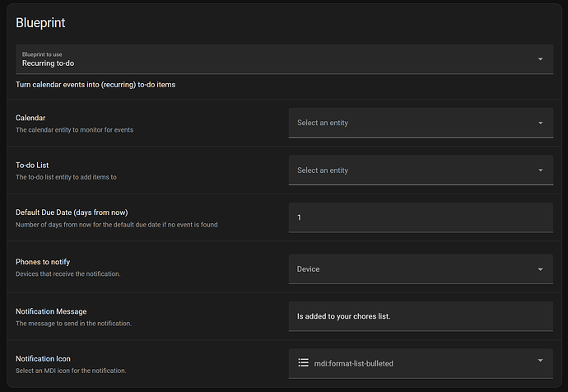Click the Calendar setting label
The height and width of the screenshot is (392, 568).
pyautogui.click(x=30, y=118)
